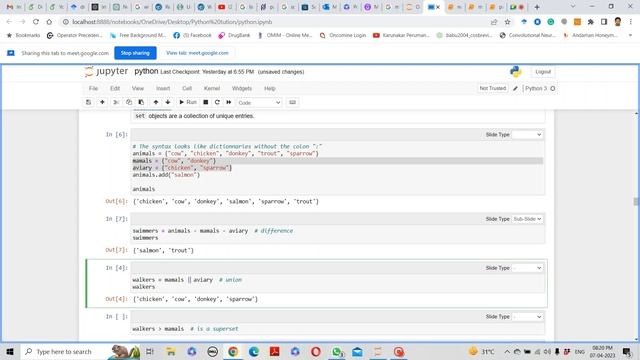
Task: Click the Python logo icon in header
Action: point(516,71)
